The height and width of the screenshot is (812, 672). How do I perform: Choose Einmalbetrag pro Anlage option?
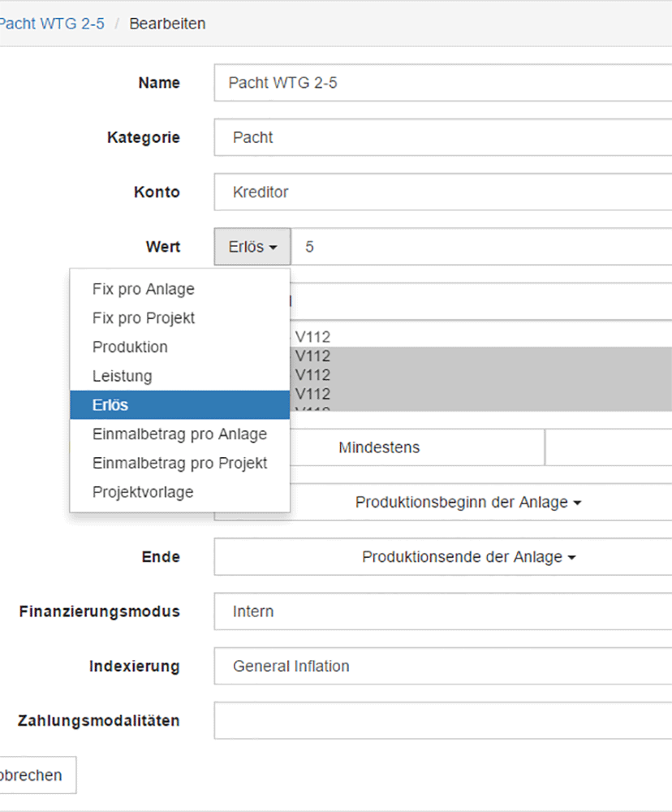point(179,434)
